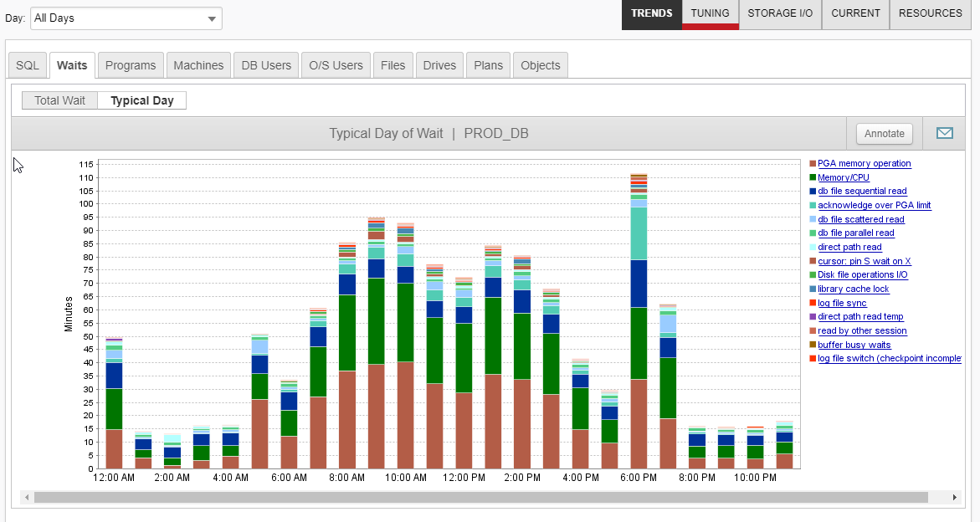Screen dimensions: 980x522
Task: Click the scrollbar right arrow
Action: click(954, 498)
